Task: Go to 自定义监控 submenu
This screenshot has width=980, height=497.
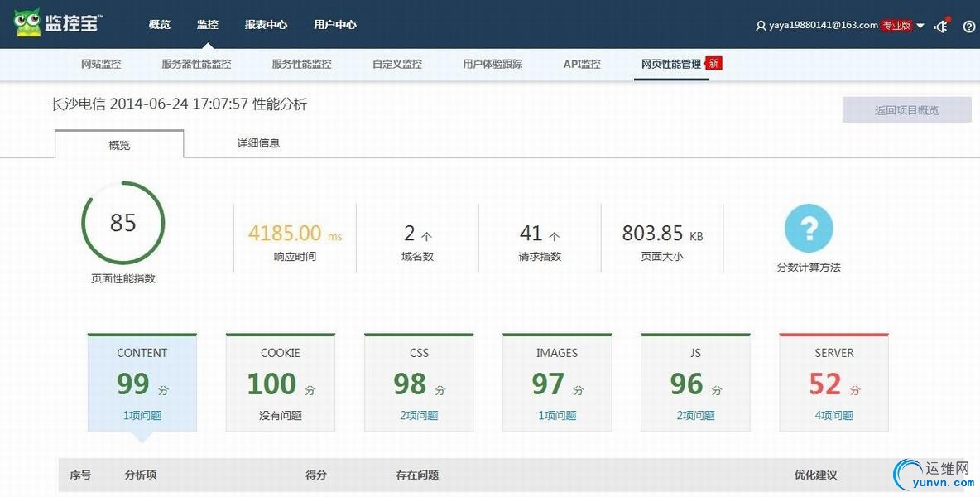Action: coord(396,64)
